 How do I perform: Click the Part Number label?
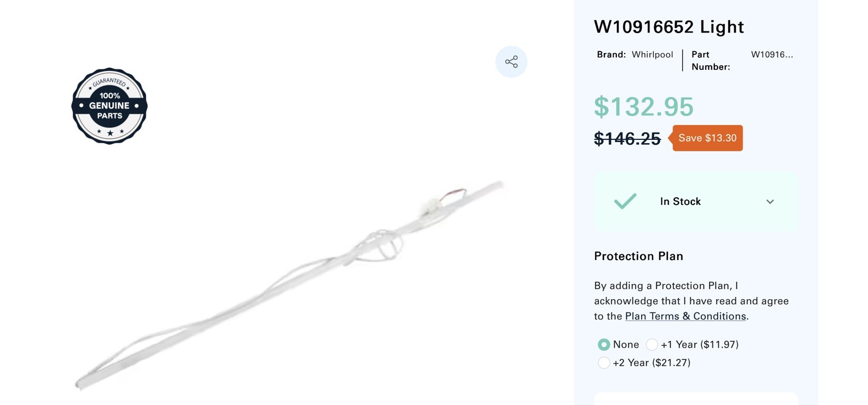(711, 61)
